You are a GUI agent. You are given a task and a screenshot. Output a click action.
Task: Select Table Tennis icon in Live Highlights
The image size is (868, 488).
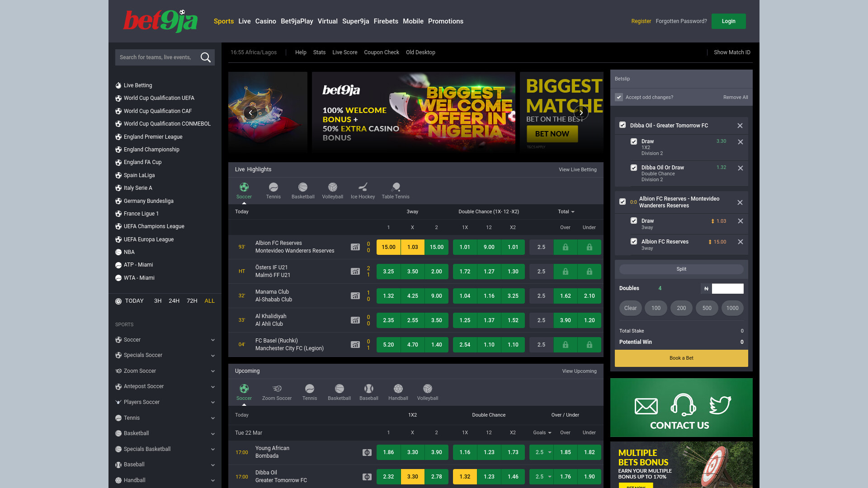point(396,187)
